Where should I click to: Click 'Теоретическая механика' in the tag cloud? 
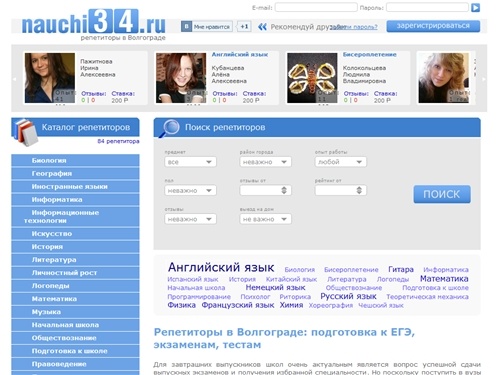427,297
